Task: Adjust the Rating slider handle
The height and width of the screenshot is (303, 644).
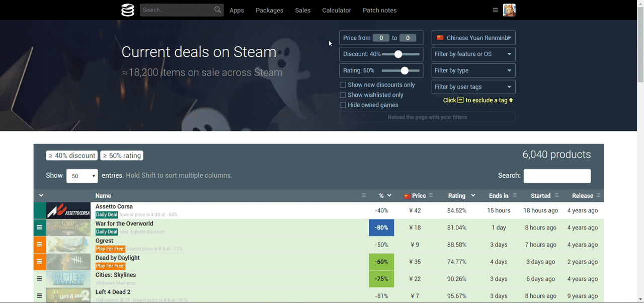Action: (405, 70)
